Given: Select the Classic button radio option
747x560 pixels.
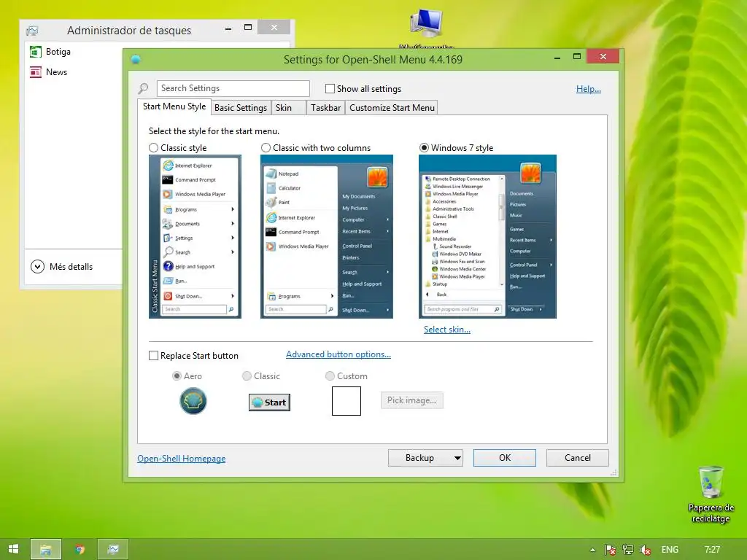Looking at the screenshot, I should pyautogui.click(x=247, y=376).
